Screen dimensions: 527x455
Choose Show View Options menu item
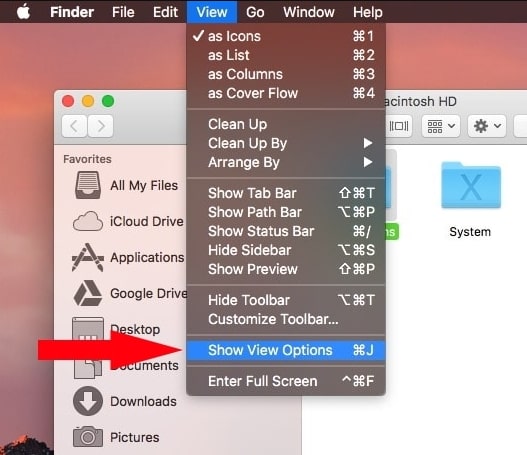point(286,350)
